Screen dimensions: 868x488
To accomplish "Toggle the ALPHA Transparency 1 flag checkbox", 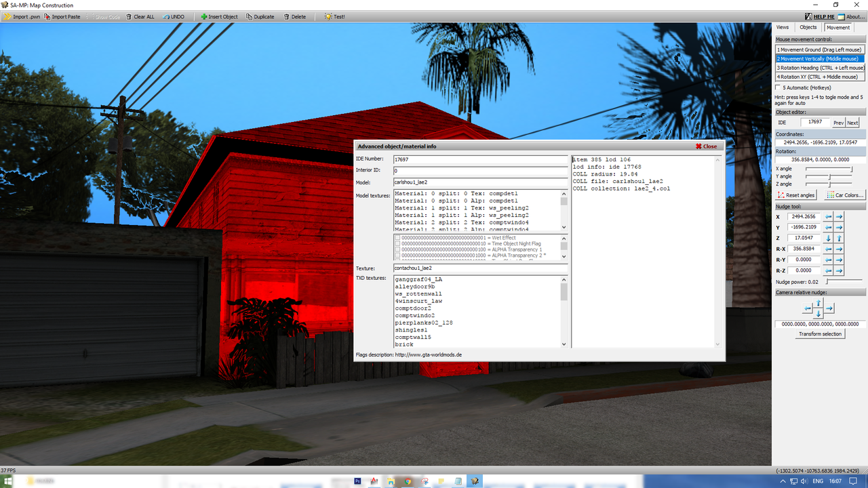I will [397, 250].
